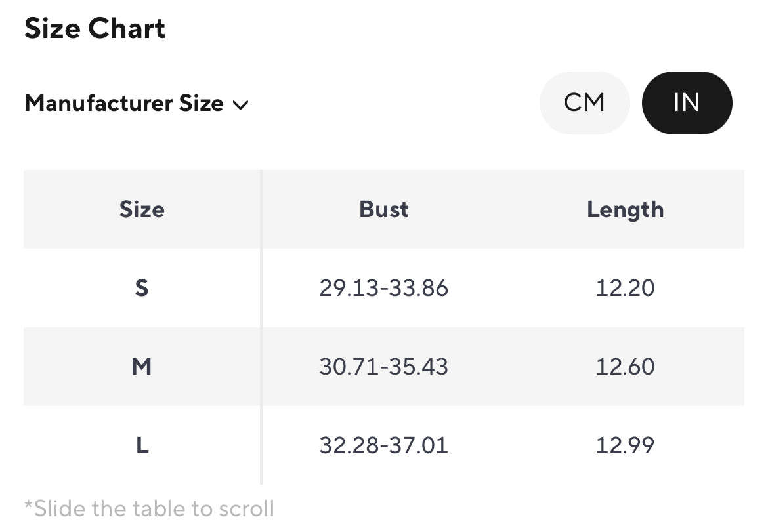Viewport: 768px width, 532px height.
Task: Click the chevron beside Manufacturer Size
Action: pyautogui.click(x=241, y=105)
